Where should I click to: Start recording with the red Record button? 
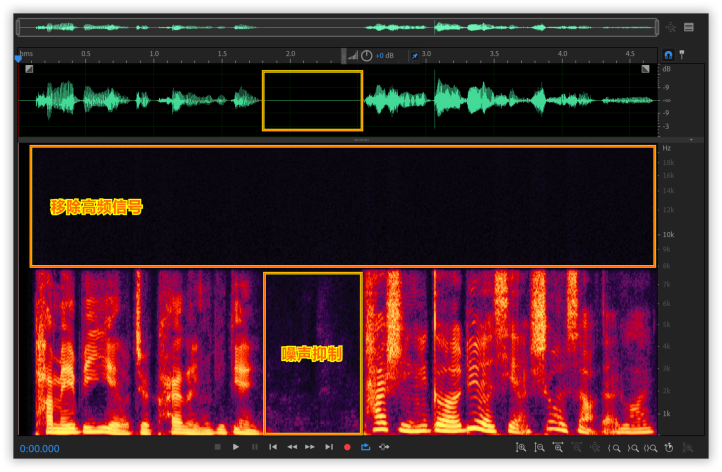[347, 447]
